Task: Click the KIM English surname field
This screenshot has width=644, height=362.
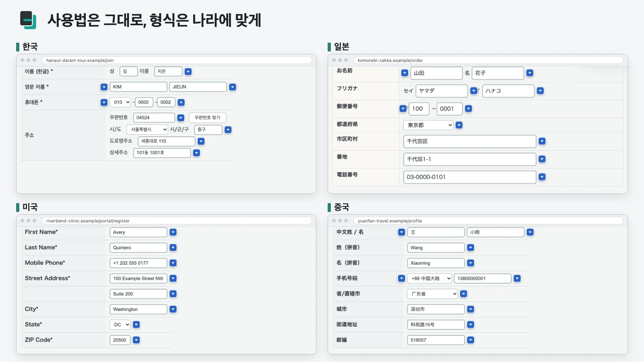Action: click(138, 87)
